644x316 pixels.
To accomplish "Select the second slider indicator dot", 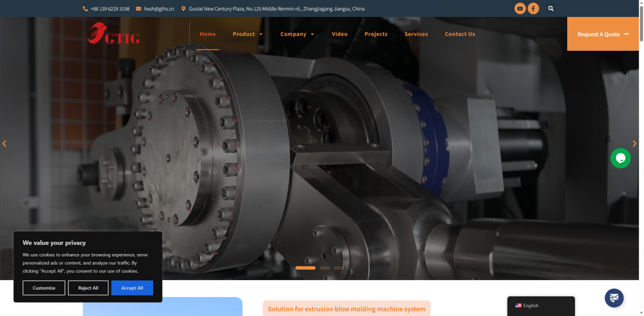I will (325, 268).
